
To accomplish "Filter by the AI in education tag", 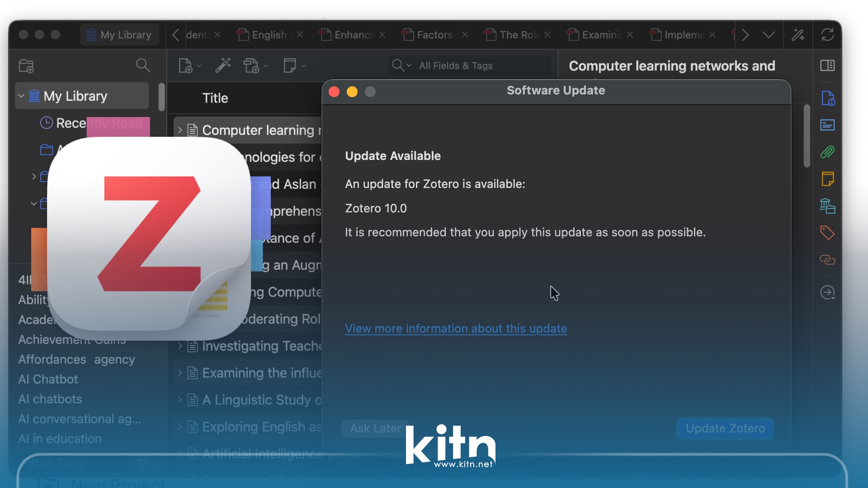I will pyautogui.click(x=60, y=439).
